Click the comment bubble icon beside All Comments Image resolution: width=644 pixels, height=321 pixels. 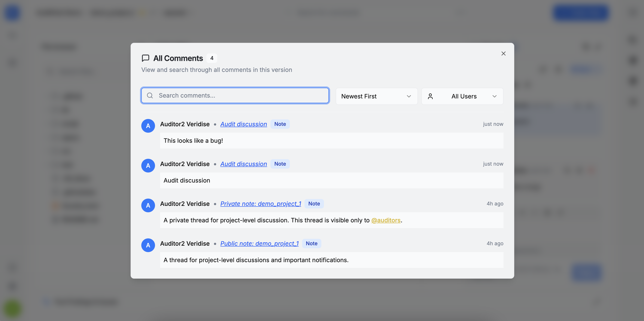pyautogui.click(x=146, y=58)
